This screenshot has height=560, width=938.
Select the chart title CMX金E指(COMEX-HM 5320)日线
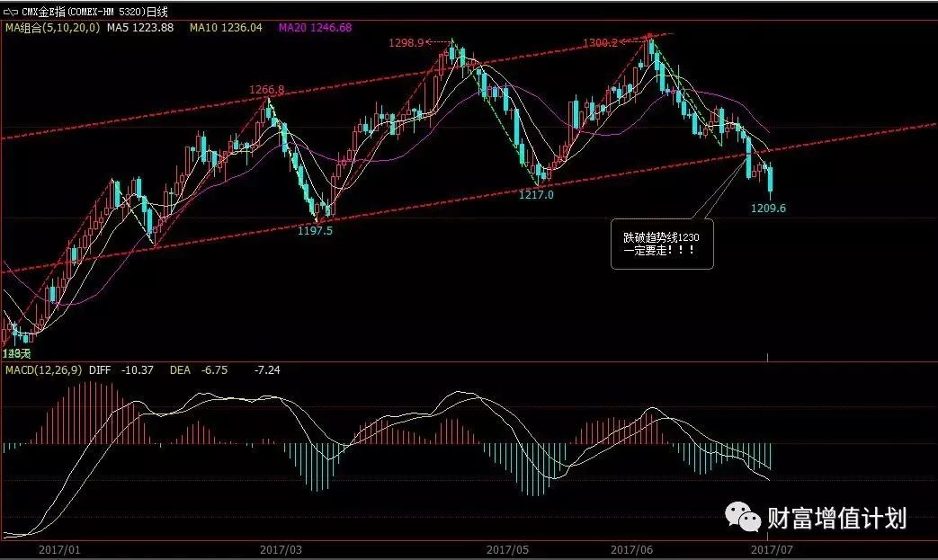click(94, 12)
